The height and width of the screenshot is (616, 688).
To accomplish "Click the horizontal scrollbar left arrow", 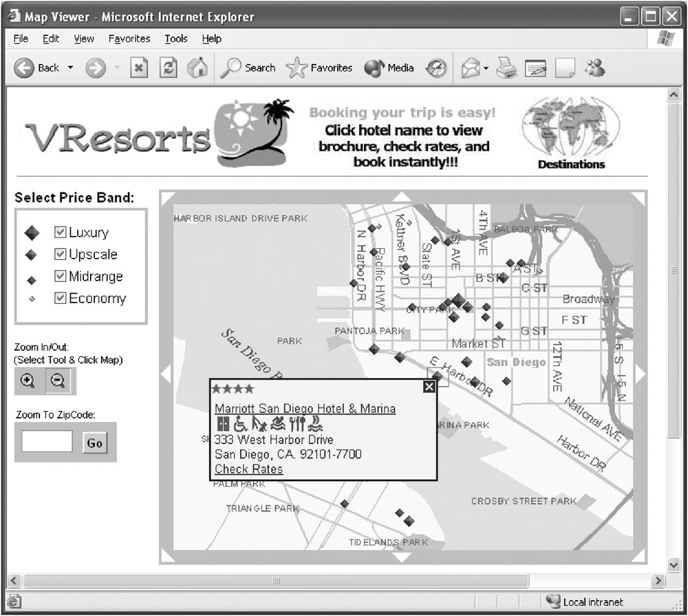I will point(14,581).
